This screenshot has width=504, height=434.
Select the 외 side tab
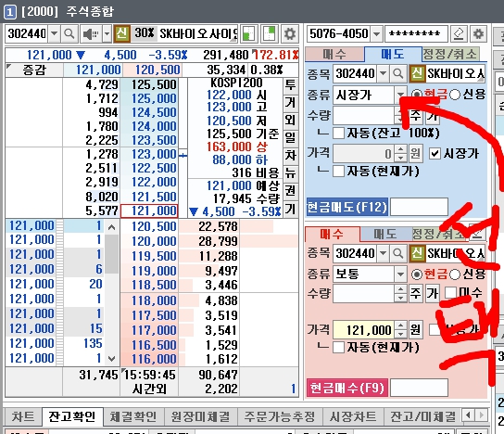290,120
